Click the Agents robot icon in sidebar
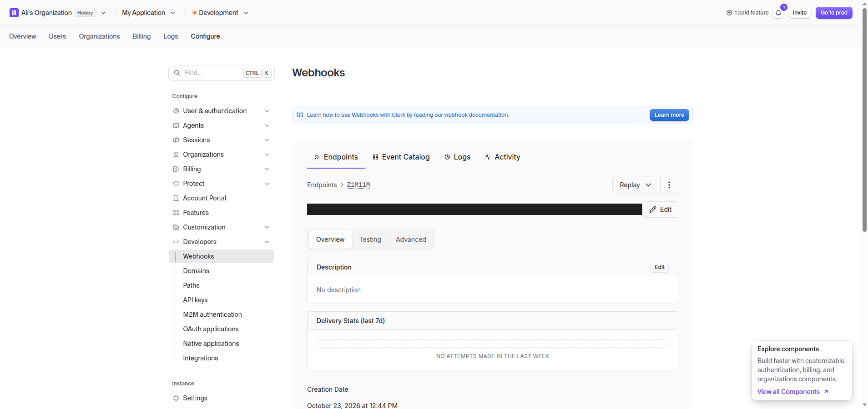The width and height of the screenshot is (868, 409). 176,125
